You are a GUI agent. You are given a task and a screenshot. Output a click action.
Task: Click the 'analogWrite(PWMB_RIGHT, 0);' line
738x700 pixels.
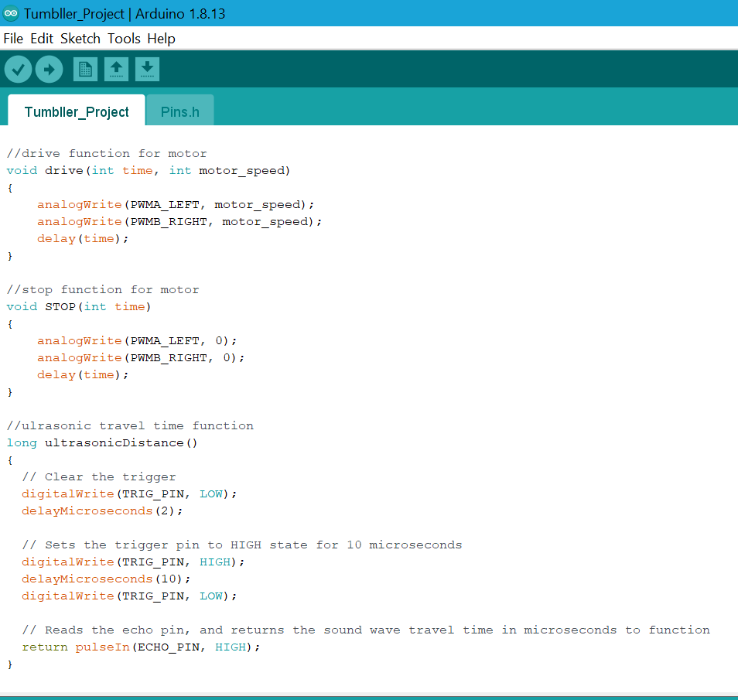[141, 358]
